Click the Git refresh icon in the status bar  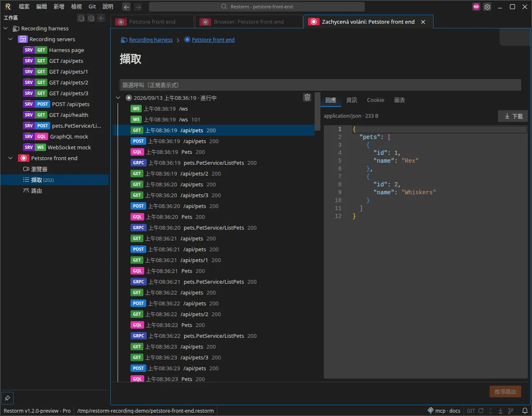tap(481, 411)
